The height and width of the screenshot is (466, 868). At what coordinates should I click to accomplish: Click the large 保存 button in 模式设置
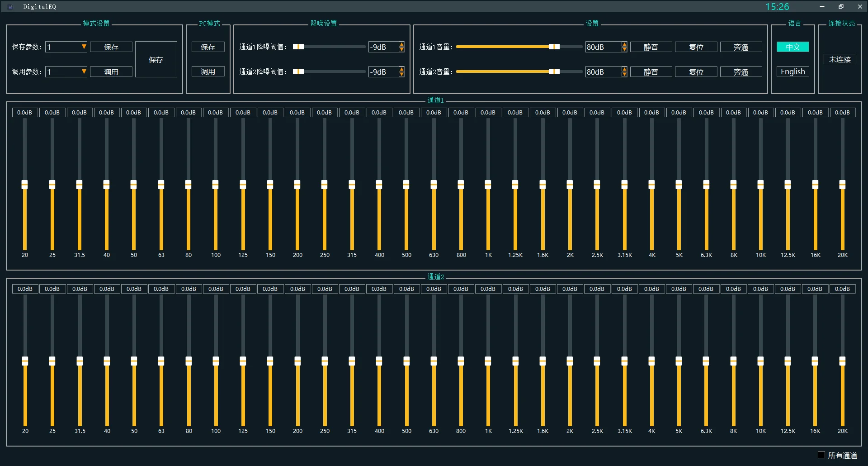156,59
